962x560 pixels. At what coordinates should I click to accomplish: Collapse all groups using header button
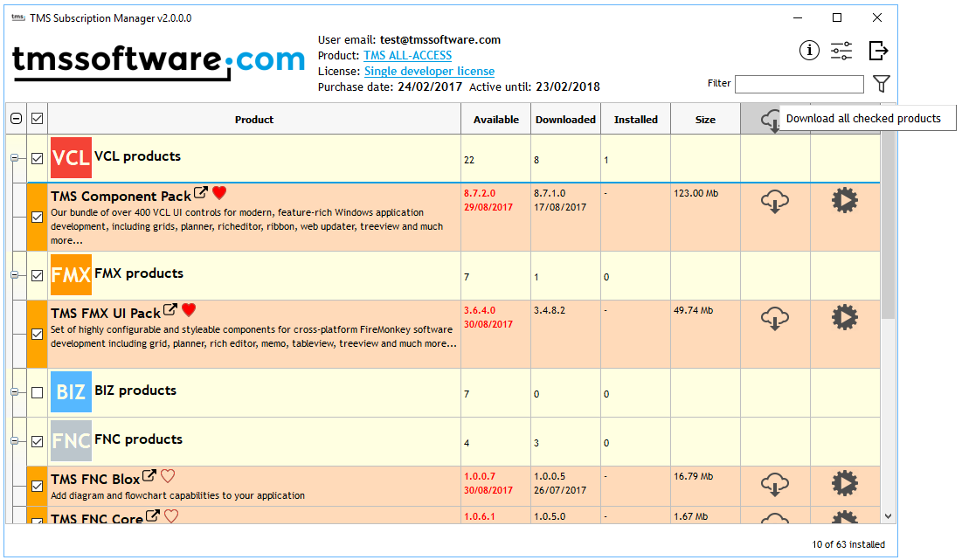click(17, 119)
